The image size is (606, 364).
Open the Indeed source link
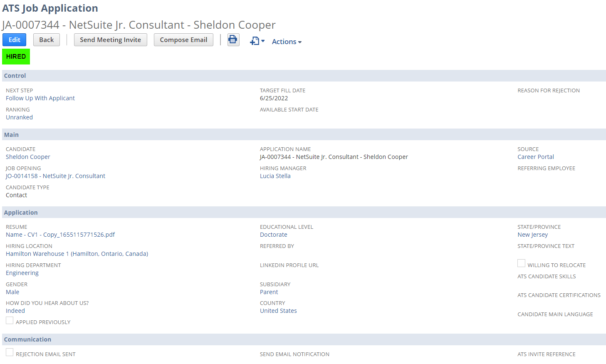[x=15, y=311]
